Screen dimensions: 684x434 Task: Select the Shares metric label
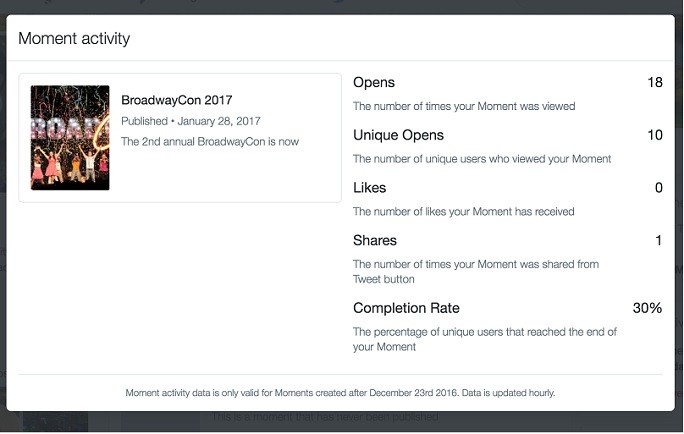tap(375, 240)
